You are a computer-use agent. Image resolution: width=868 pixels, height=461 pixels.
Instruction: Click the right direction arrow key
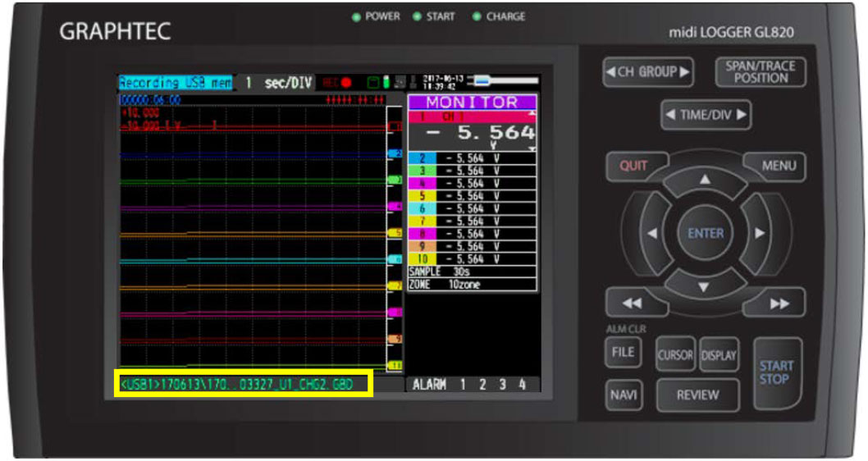[x=759, y=234]
